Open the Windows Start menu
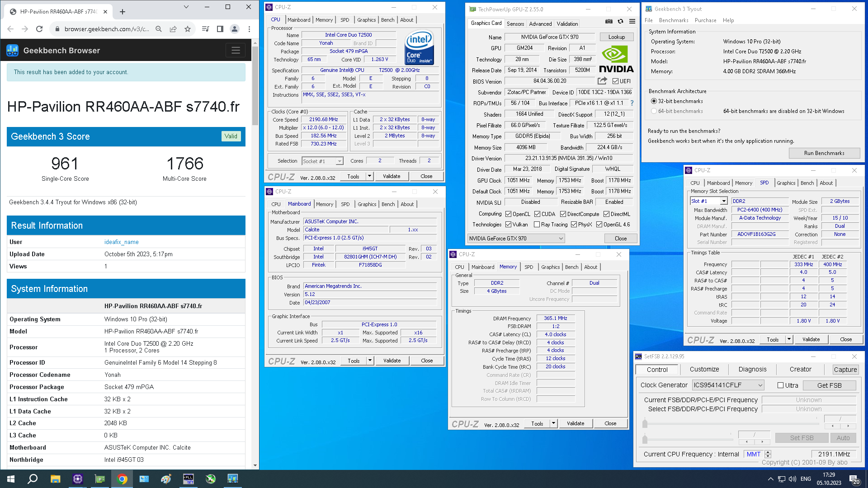The height and width of the screenshot is (488, 868). pyautogui.click(x=11, y=479)
